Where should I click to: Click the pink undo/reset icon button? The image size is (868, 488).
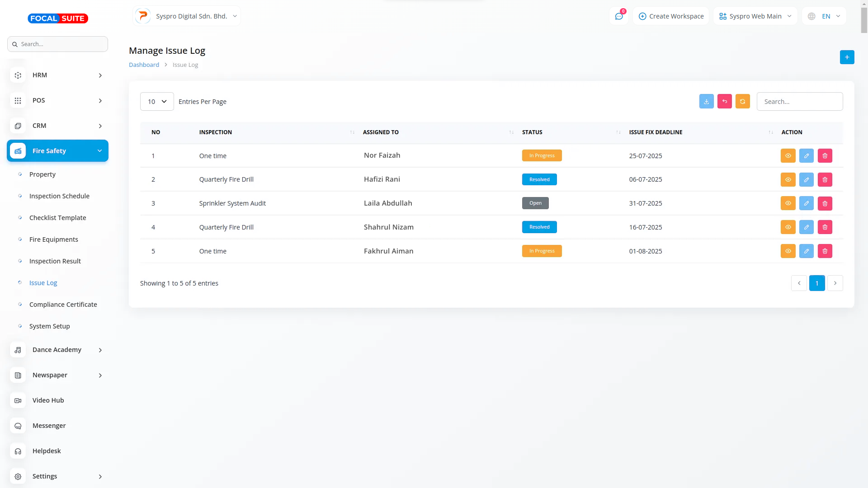[x=724, y=102]
